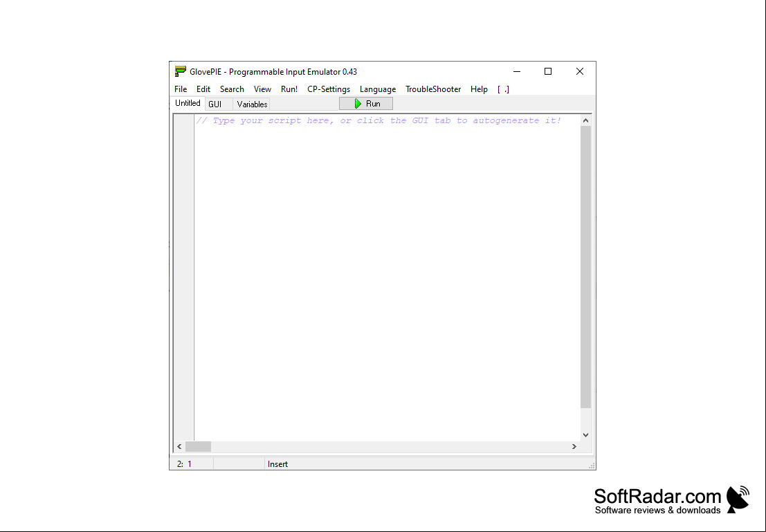The width and height of the screenshot is (766, 532).
Task: Click the cursor position '2: 1' in status bar
Action: tap(184, 464)
